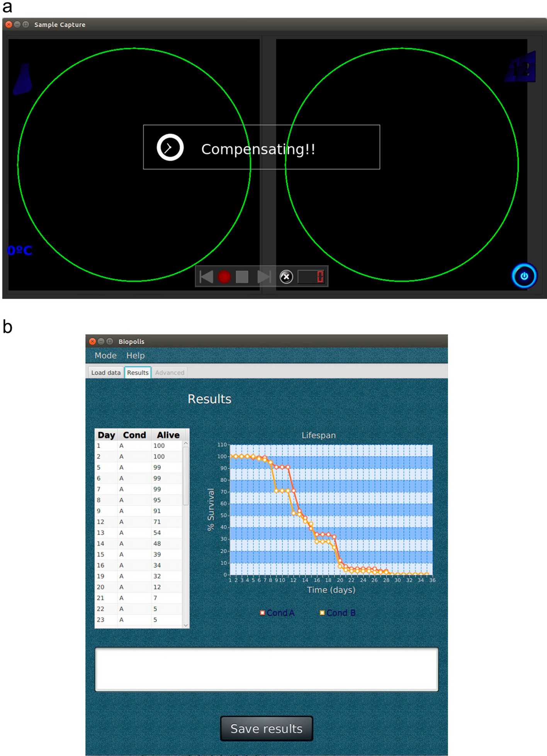This screenshot has height=756, width=547.
Task: Click the Time (days) axis label
Action: (x=331, y=590)
